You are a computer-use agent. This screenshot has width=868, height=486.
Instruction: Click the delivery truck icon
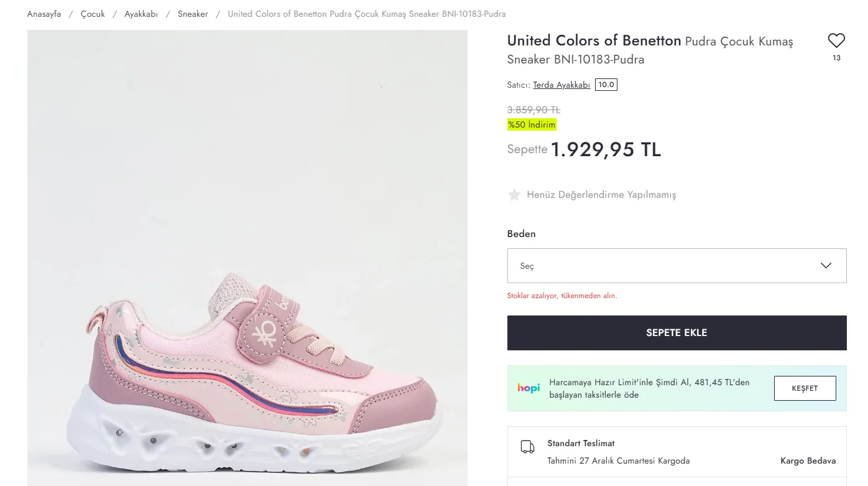tap(527, 447)
